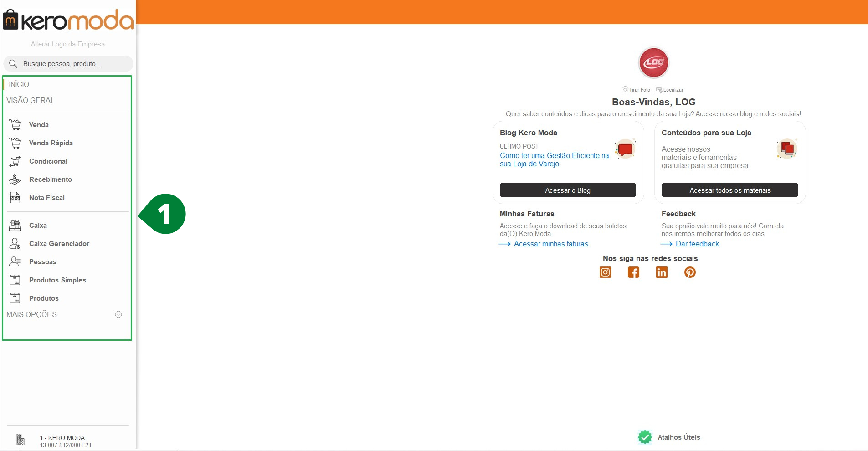The width and height of the screenshot is (868, 451).
Task: Open the Dar feedback link
Action: click(x=697, y=244)
